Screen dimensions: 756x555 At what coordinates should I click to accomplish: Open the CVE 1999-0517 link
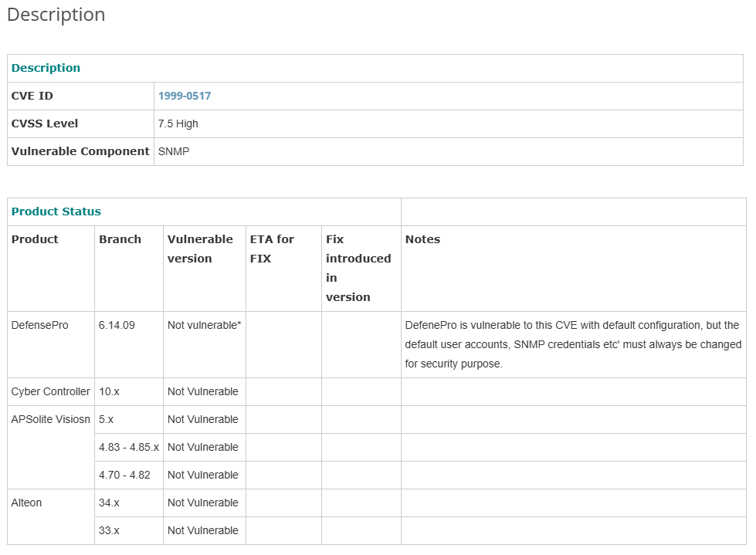pos(185,96)
